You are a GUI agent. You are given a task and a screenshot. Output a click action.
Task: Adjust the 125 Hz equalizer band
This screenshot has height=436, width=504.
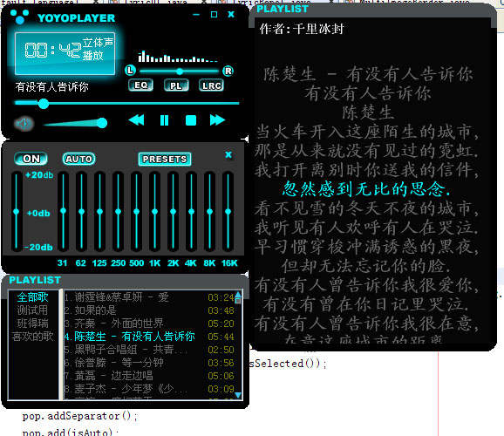tap(100, 211)
